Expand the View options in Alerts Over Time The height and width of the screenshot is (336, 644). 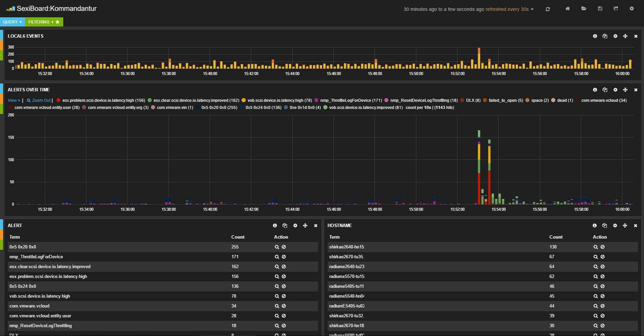14,100
